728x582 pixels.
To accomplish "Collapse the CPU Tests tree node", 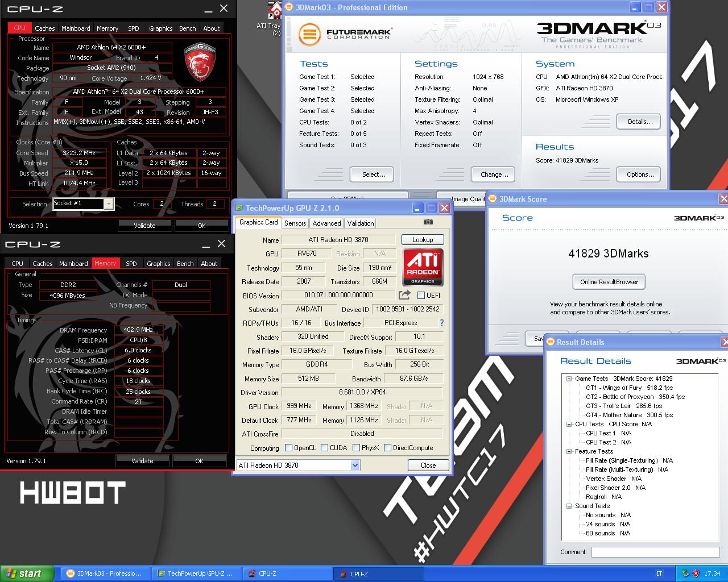I will pyautogui.click(x=569, y=424).
